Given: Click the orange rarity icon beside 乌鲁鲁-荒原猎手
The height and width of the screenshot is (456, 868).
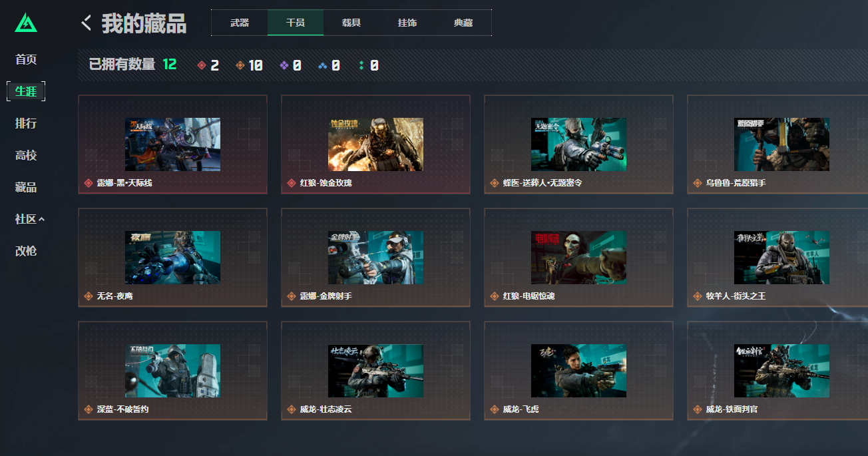Looking at the screenshot, I should tap(698, 183).
